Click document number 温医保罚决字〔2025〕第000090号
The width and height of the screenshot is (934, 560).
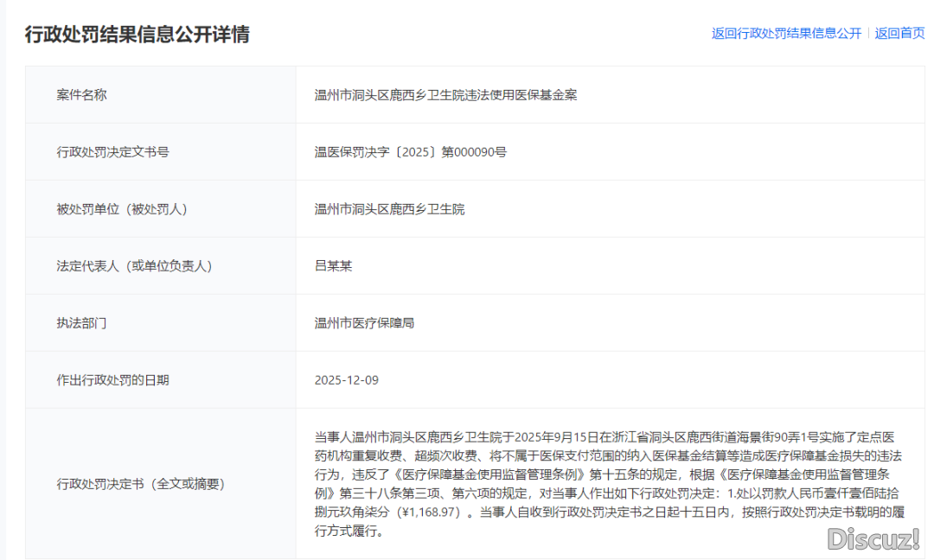tap(410, 152)
